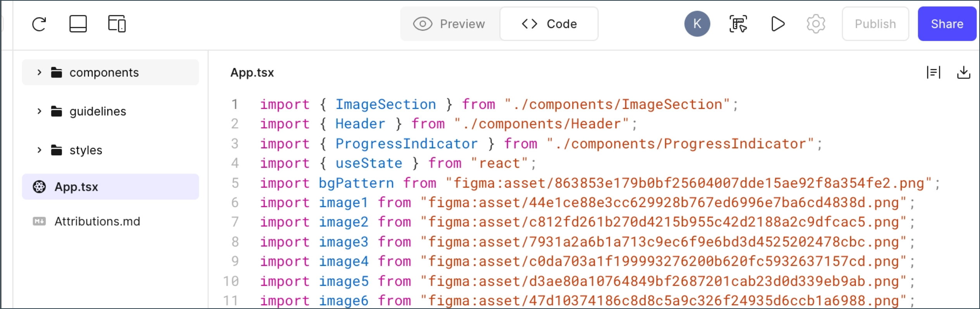Switch to the Preview tab
980x309 pixels.
pos(450,24)
